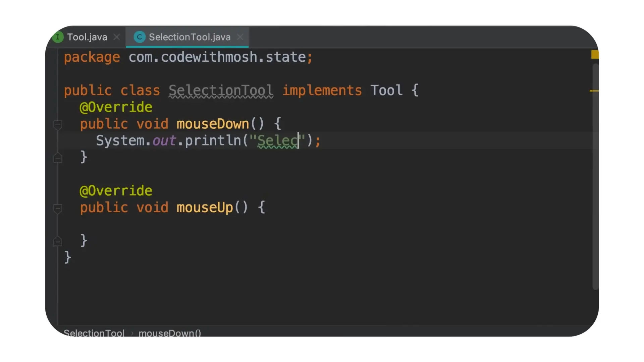Image resolution: width=644 pixels, height=362 pixels.
Task: Close the Tool.java tab
Action: [117, 37]
